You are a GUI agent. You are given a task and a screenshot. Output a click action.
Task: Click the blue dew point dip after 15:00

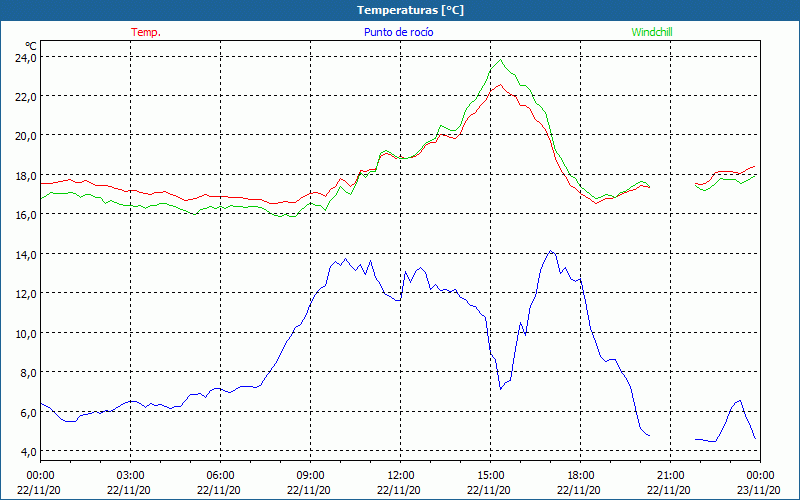click(x=501, y=389)
